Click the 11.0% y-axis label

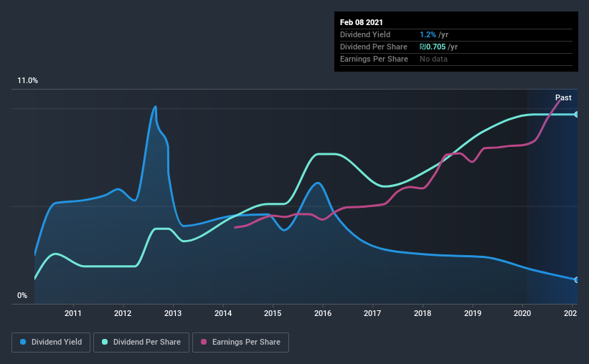point(27,81)
